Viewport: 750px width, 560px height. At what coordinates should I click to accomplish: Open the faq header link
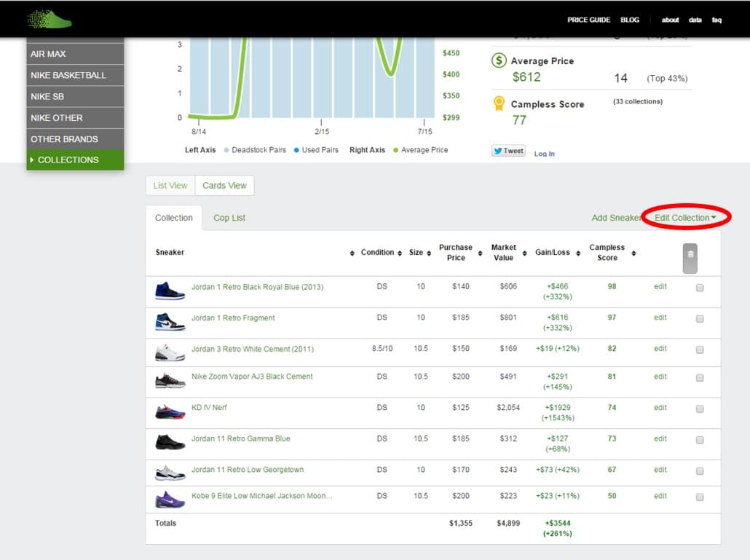coord(717,20)
